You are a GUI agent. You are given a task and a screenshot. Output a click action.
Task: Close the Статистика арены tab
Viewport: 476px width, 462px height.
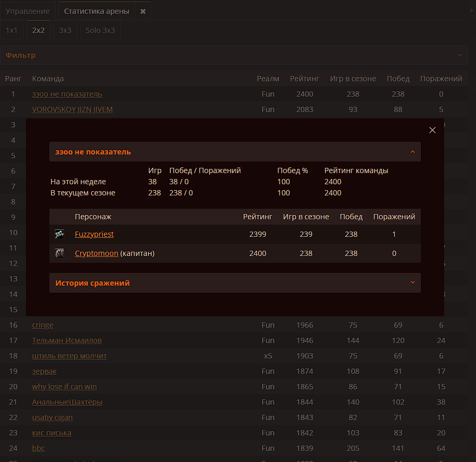(143, 11)
